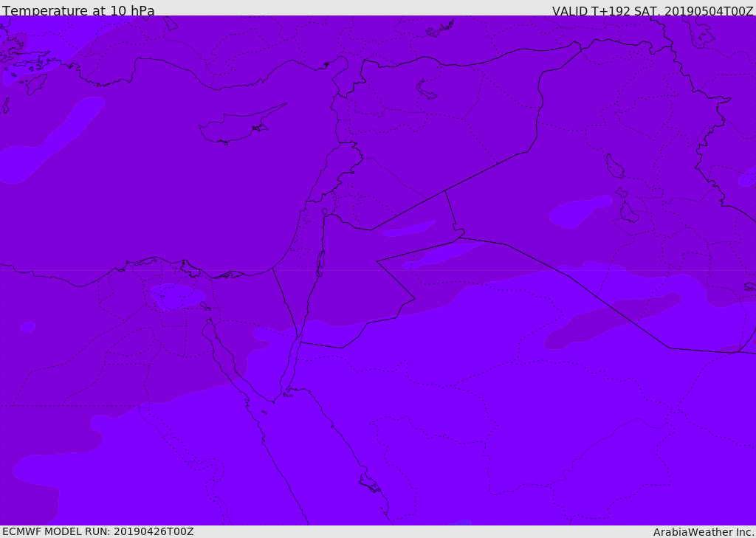The height and width of the screenshot is (538, 756).
Task: Click the Cyprus island outline on the map
Action: click(x=242, y=124)
